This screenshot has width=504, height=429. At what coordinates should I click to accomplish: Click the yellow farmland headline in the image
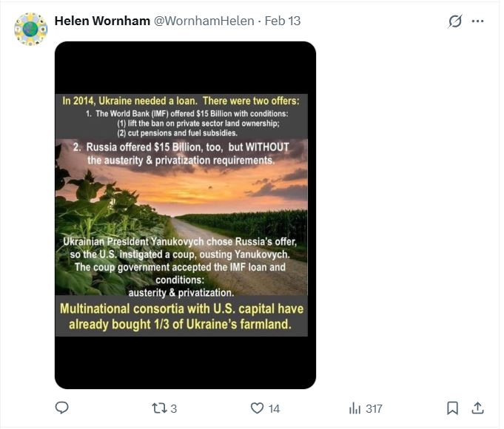[x=182, y=316]
